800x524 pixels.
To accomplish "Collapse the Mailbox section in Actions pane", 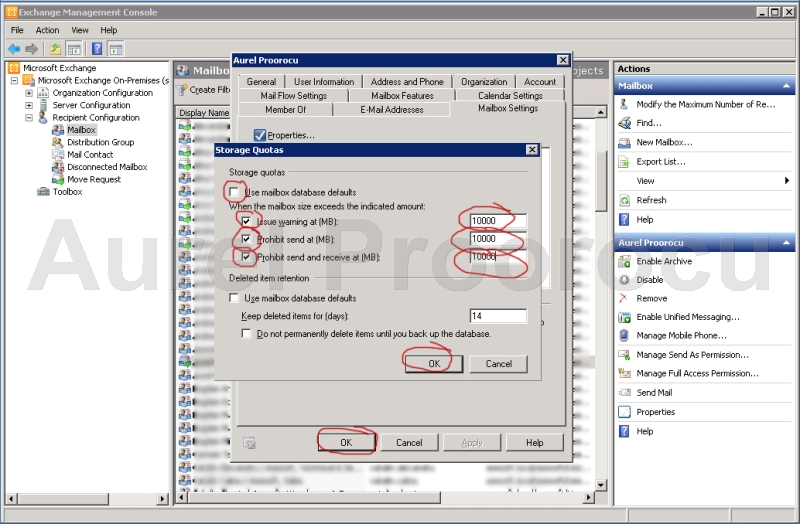I will click(786, 86).
